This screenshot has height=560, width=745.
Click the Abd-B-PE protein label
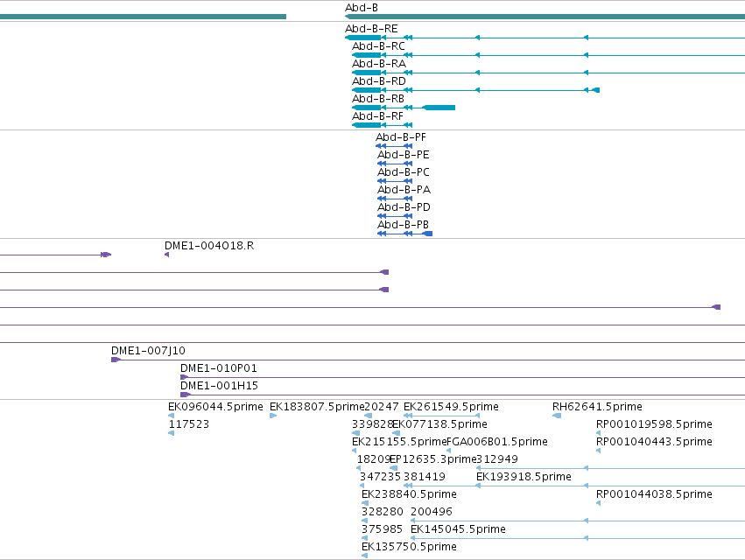[404, 155]
